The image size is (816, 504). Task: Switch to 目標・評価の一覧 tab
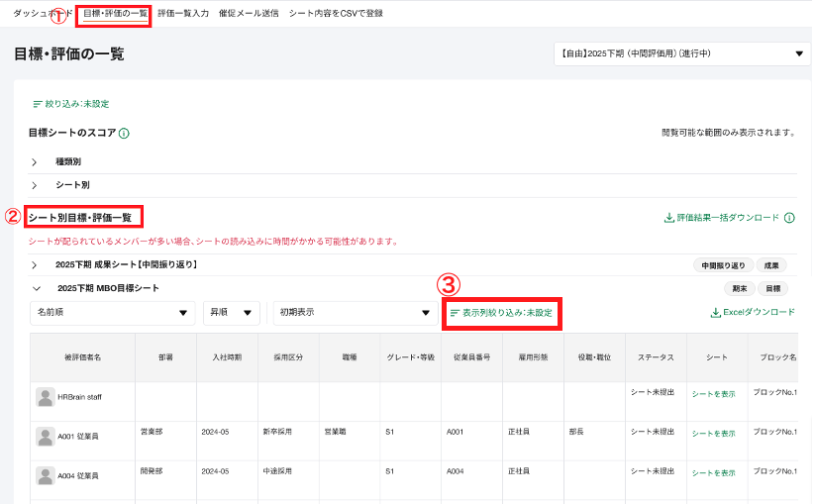116,13
